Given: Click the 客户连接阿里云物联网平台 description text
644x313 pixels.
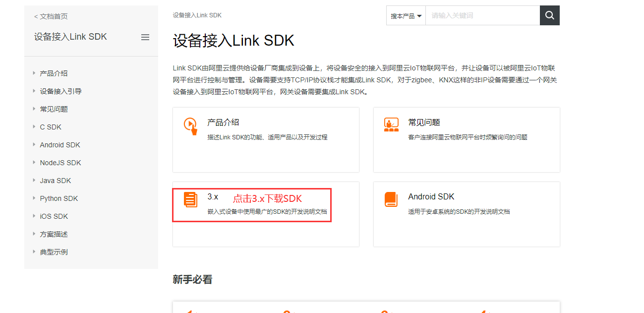Looking at the screenshot, I should pos(468,137).
